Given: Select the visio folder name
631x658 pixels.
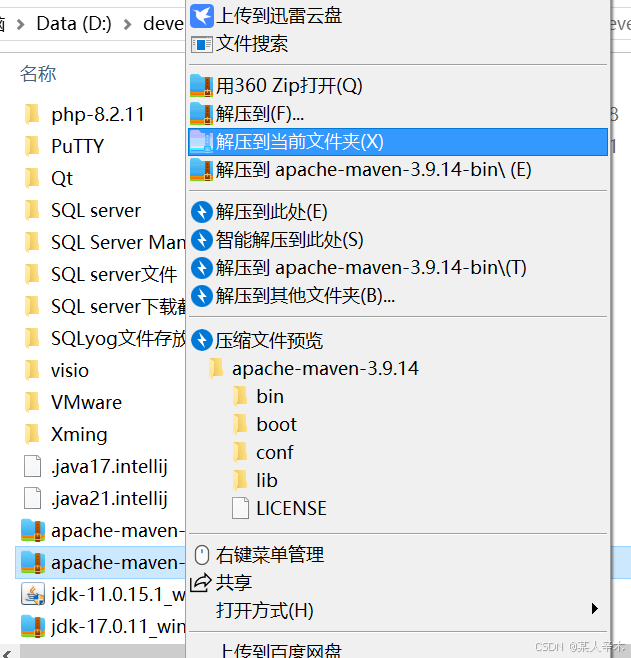Looking at the screenshot, I should click(x=70, y=371).
